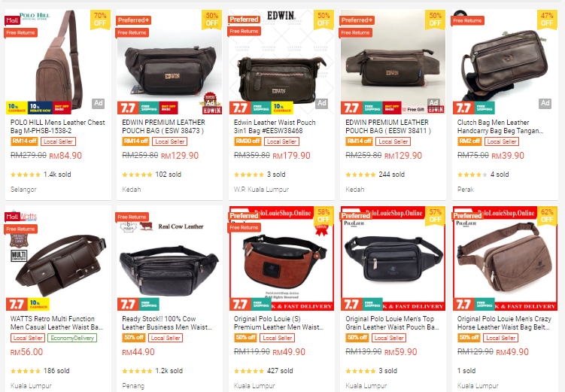Viewport: 565px width, 392px height.
Task: Open the Edwin Leather Waist Pouch 3in1 Bag link
Action: [275, 126]
